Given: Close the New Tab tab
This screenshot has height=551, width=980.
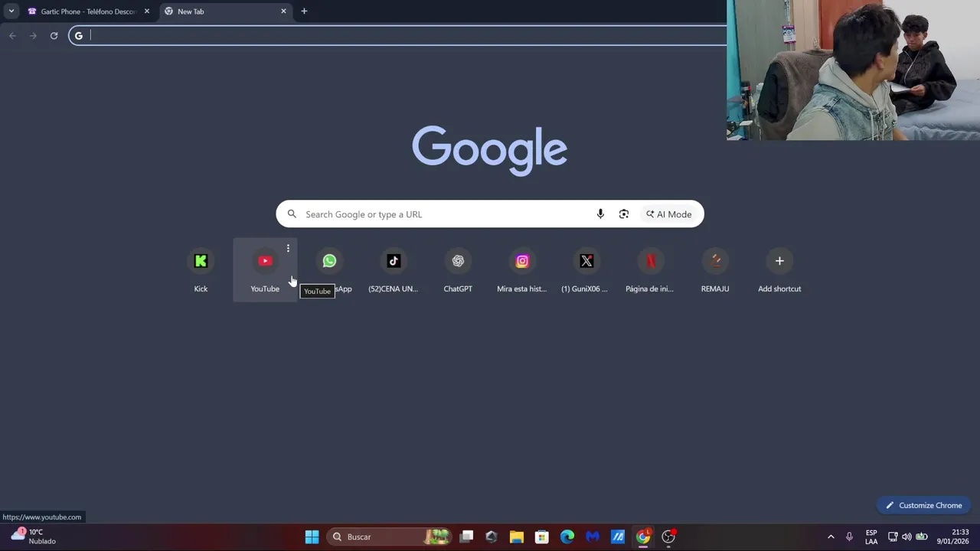Looking at the screenshot, I should (x=283, y=11).
